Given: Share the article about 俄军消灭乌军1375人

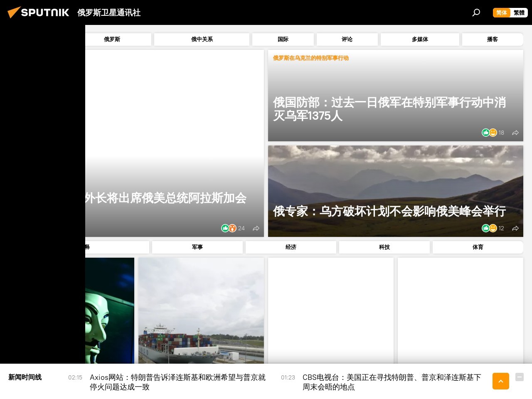Looking at the screenshot, I should tap(515, 133).
